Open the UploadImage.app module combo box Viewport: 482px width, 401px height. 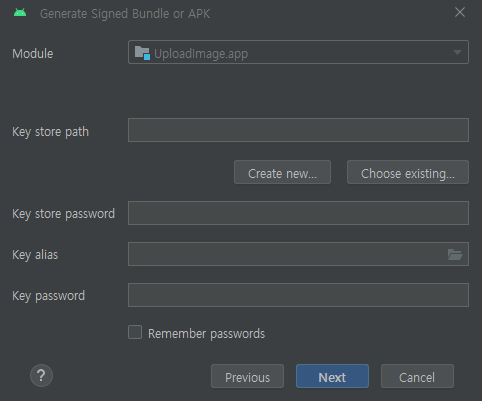pyautogui.click(x=298, y=52)
